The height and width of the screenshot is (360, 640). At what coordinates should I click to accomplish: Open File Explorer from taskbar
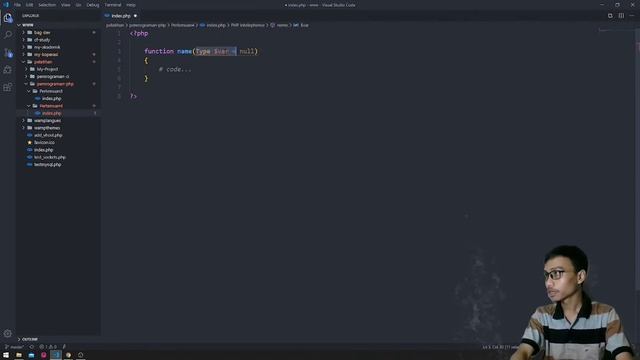19,355
